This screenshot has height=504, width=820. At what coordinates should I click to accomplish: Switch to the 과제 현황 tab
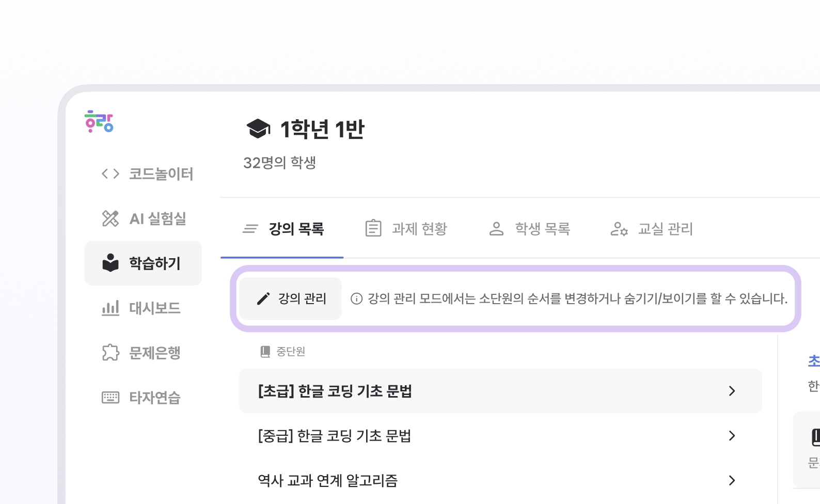406,228
